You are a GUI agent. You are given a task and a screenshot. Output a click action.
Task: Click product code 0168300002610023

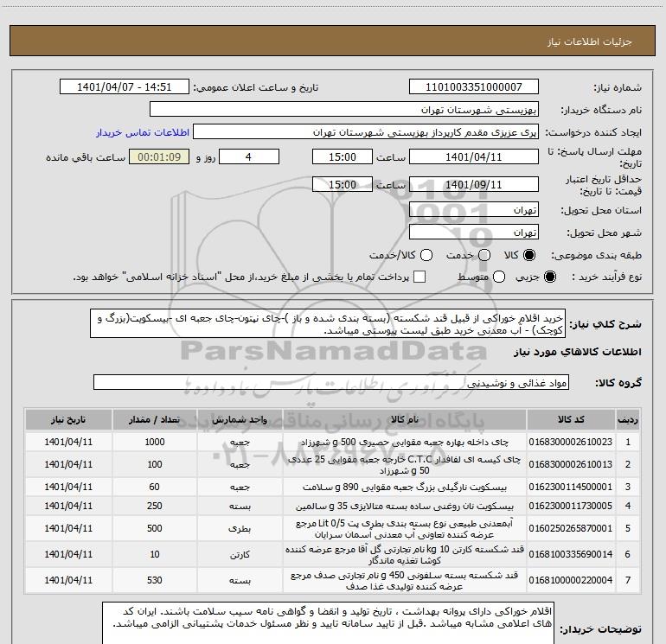click(x=571, y=442)
